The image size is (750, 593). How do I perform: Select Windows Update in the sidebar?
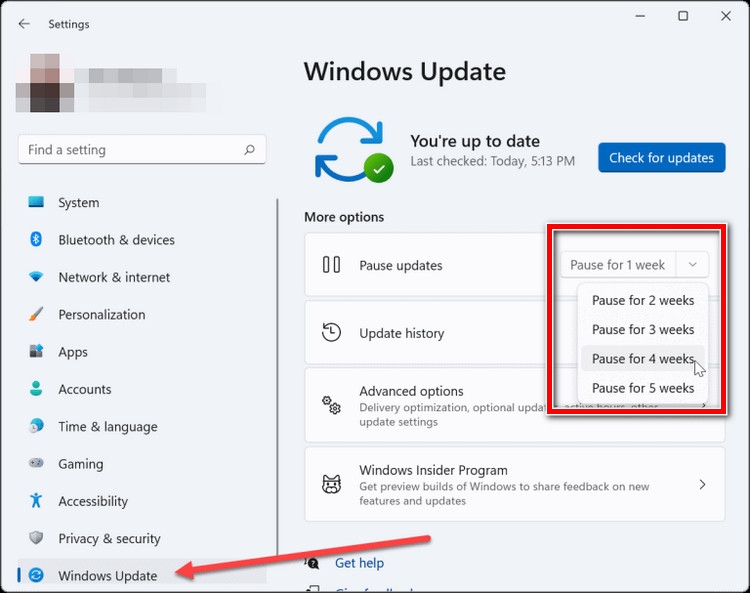pyautogui.click(x=142, y=575)
